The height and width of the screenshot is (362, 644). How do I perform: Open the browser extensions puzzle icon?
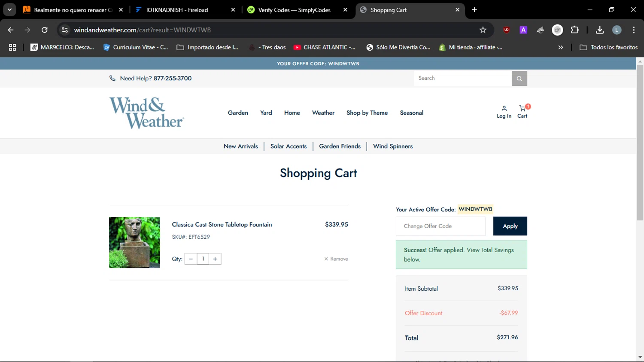click(574, 30)
